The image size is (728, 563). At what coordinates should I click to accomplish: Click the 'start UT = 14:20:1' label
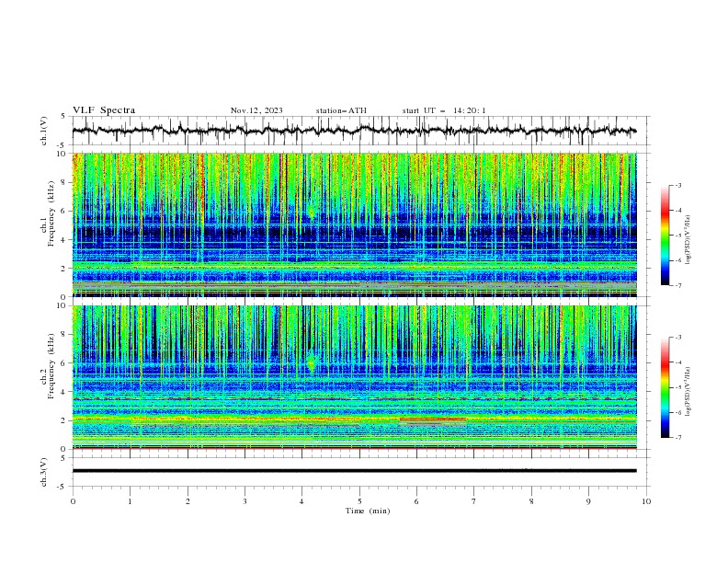pyautogui.click(x=444, y=110)
